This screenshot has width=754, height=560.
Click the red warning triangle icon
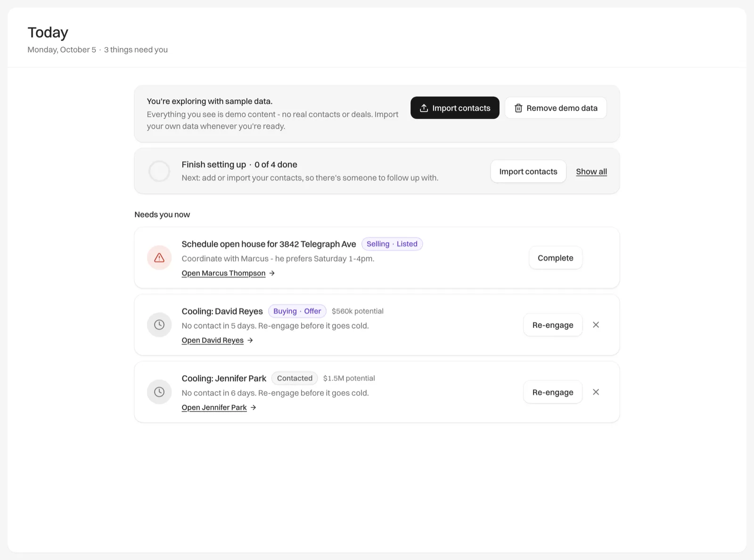(x=159, y=258)
